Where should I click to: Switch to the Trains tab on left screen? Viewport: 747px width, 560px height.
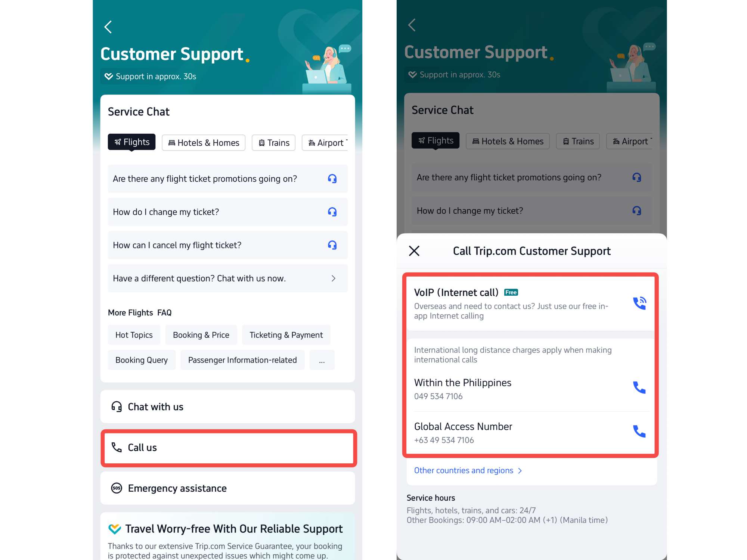pos(274,143)
